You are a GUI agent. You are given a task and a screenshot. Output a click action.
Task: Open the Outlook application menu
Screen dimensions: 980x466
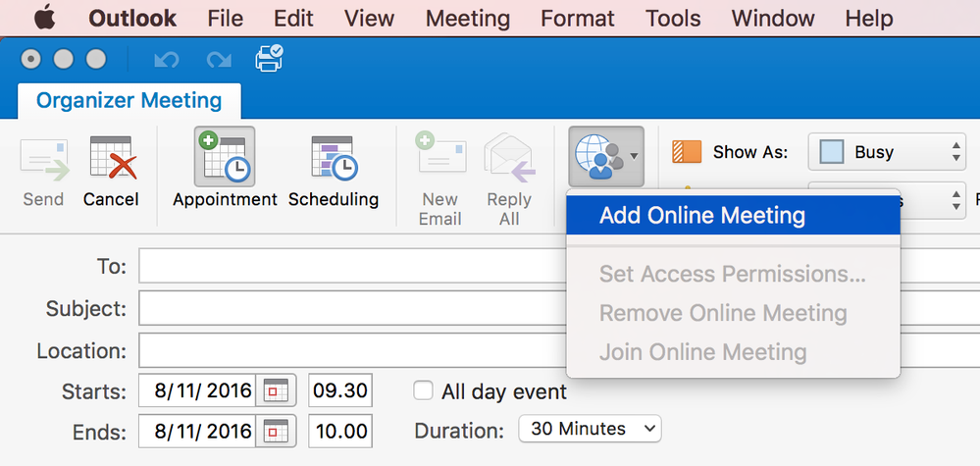coord(131,18)
